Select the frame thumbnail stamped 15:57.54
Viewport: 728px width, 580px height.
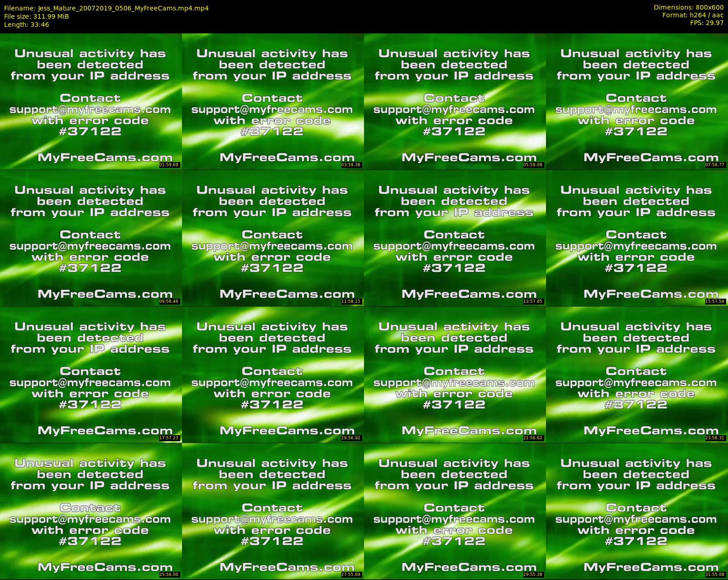point(637,238)
